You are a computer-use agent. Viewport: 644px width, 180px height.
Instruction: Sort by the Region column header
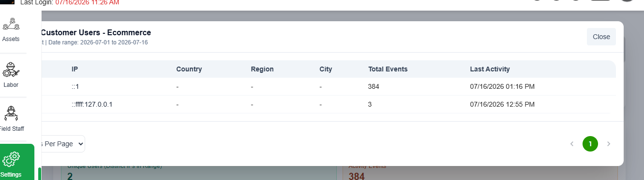(x=262, y=69)
